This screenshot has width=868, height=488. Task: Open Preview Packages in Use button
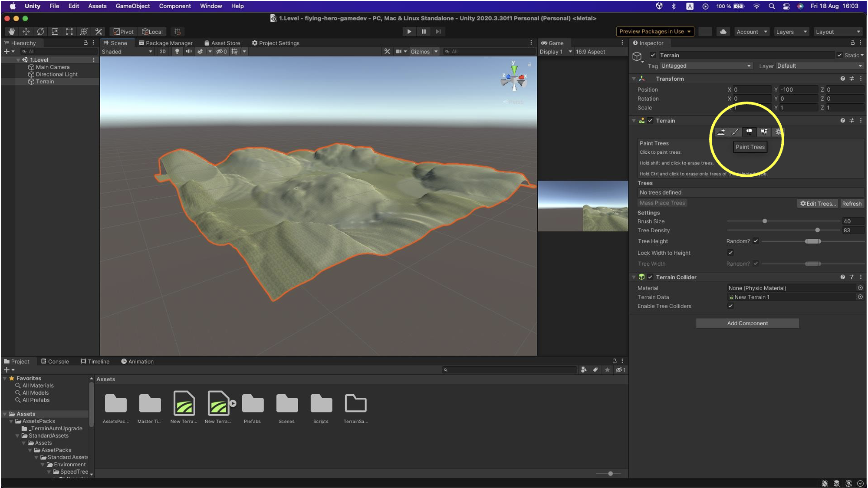click(655, 32)
